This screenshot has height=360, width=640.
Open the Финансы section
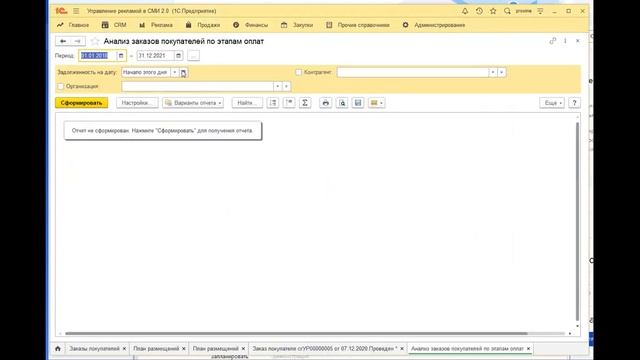tap(251, 25)
